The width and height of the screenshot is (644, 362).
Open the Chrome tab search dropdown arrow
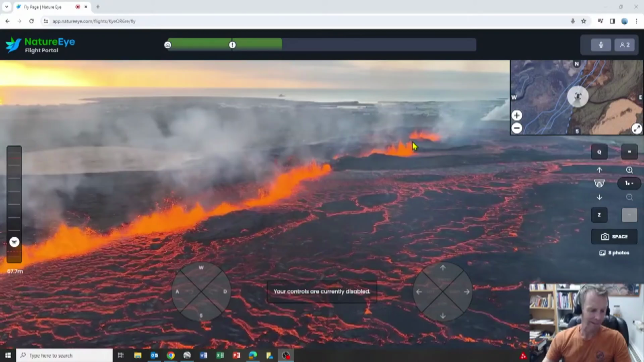[x=6, y=7]
